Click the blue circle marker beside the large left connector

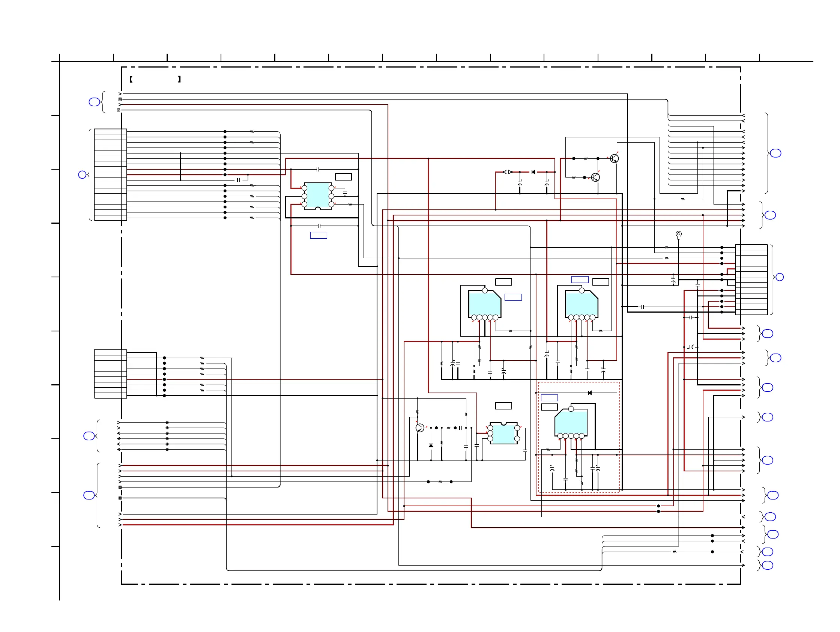[x=82, y=175]
